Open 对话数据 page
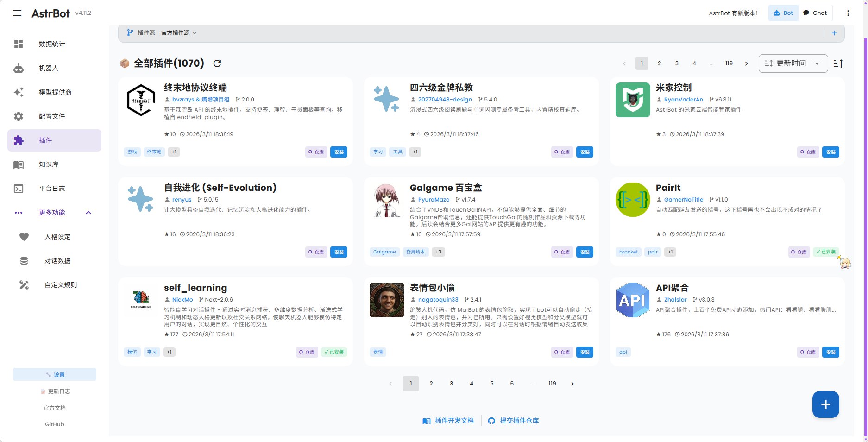Viewport: 868px width, 442px height. click(54, 261)
